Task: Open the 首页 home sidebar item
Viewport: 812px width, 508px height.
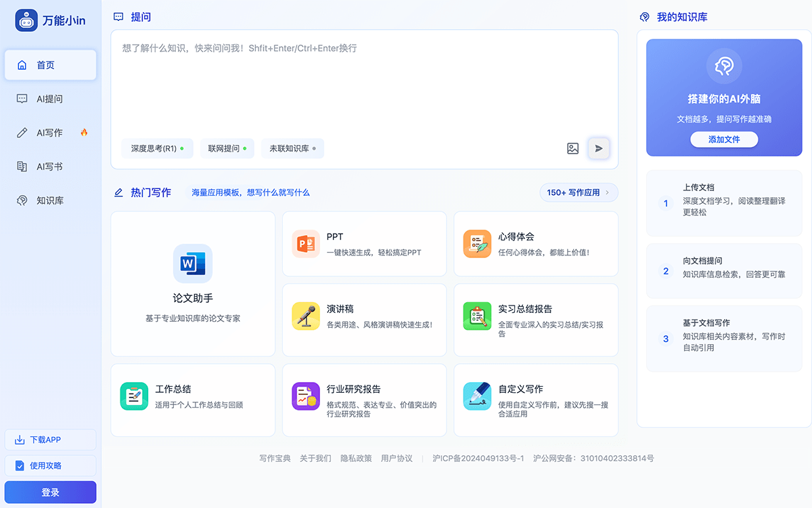Action: coord(51,65)
